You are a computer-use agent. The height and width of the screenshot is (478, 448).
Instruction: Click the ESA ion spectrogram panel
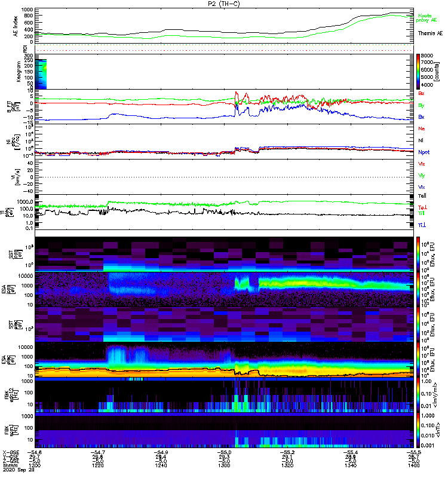[225, 289]
